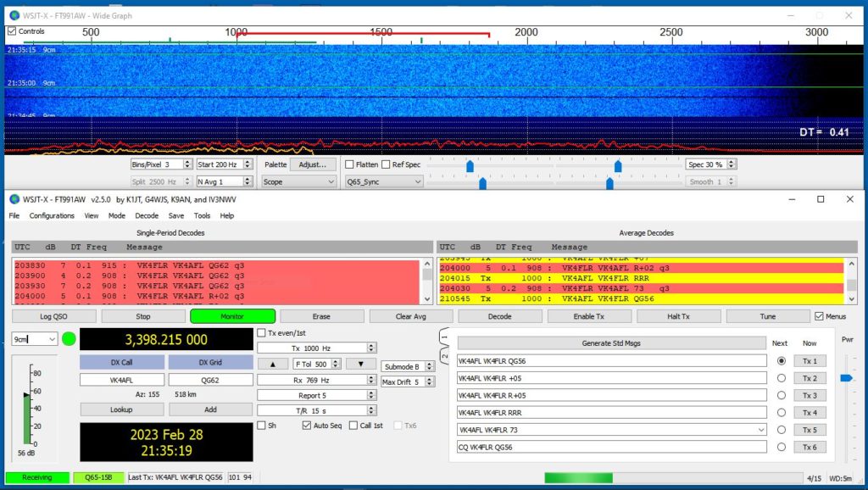Enable the Ref Spec checkbox
Screen dimensions: 868x490
(x=386, y=164)
